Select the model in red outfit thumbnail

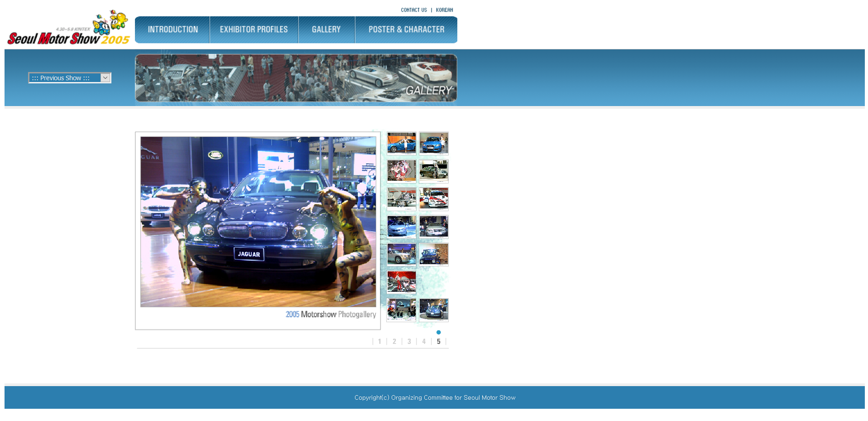(x=402, y=282)
